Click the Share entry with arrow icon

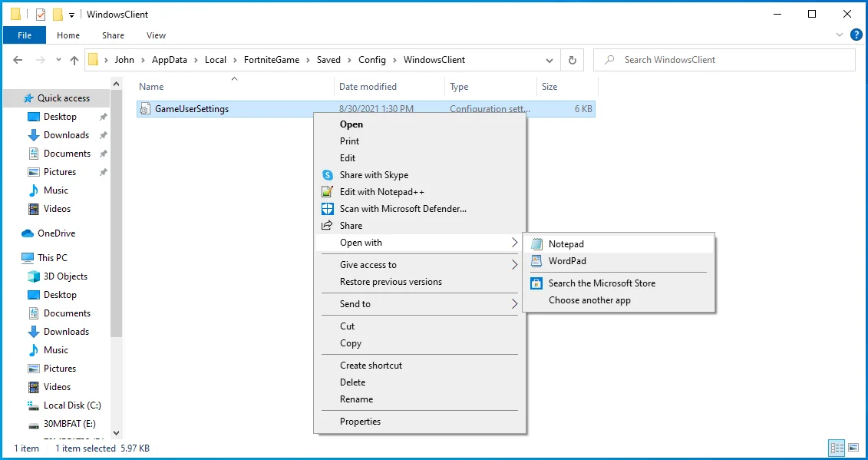(x=351, y=226)
